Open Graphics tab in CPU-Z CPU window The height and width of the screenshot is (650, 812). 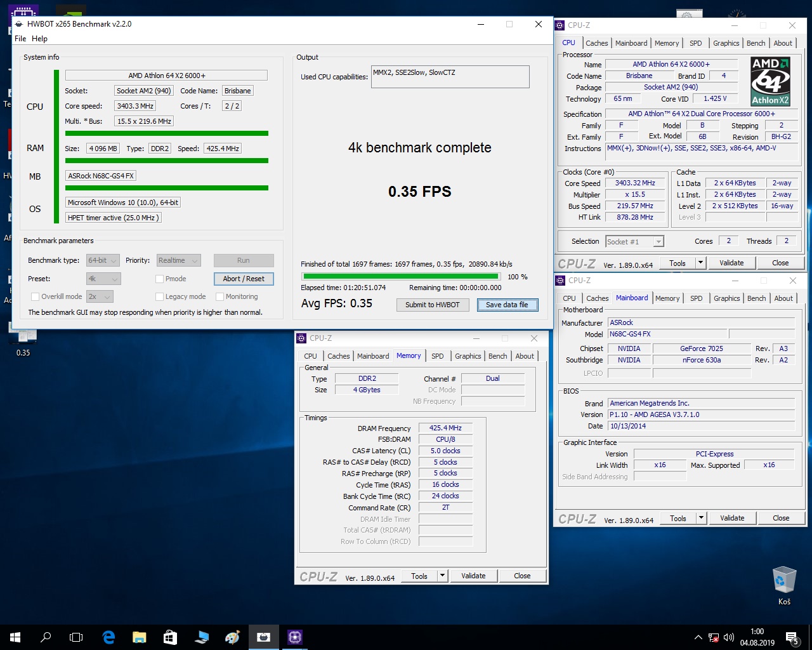726,43
